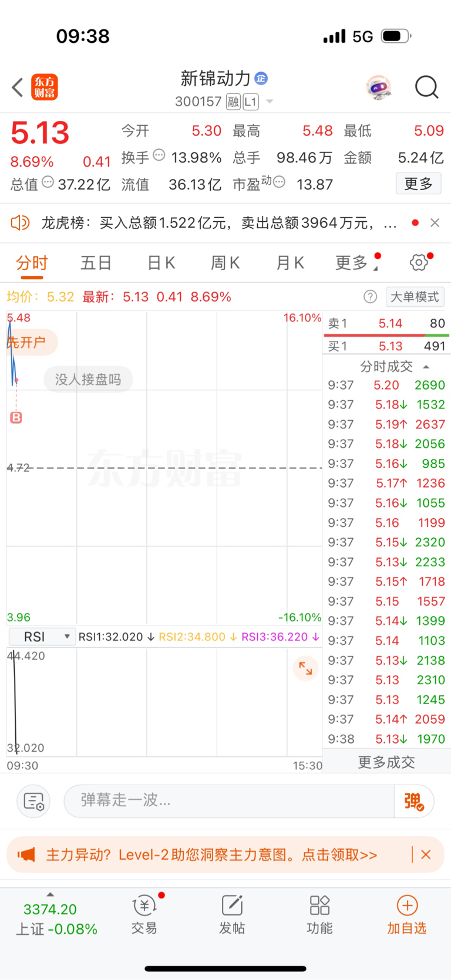Screen dimensions: 451x980
Task: Tap the 5G signal indicator in status bar
Action: [x=362, y=36]
